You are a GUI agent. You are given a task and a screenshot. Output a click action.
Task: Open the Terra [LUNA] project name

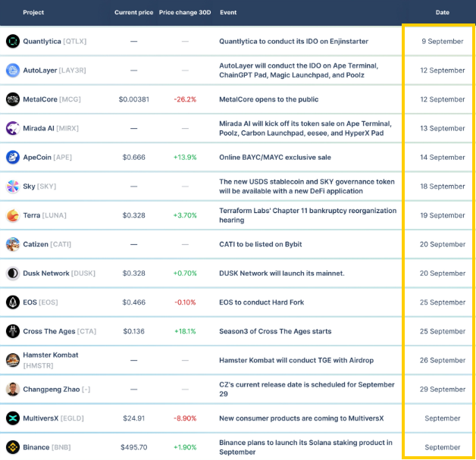point(45,215)
